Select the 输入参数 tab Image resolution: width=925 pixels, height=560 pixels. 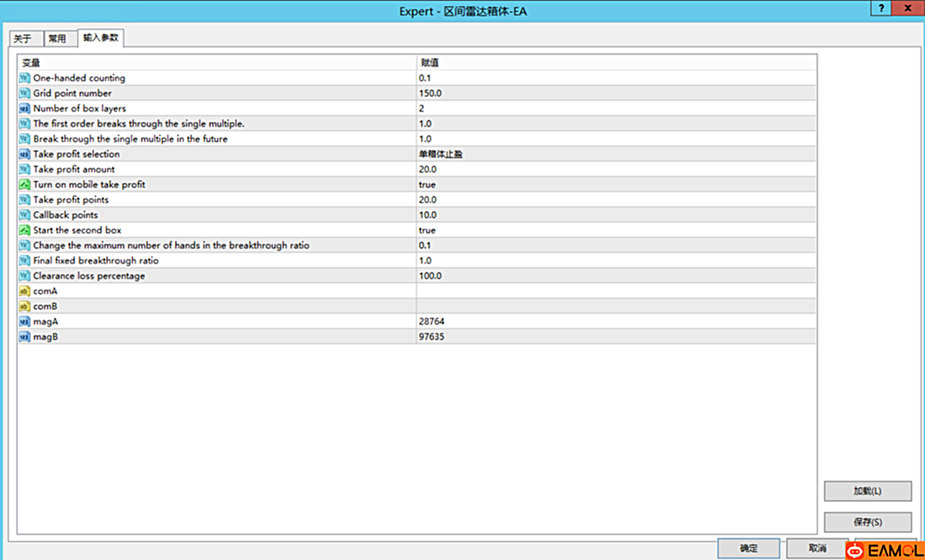pyautogui.click(x=100, y=38)
